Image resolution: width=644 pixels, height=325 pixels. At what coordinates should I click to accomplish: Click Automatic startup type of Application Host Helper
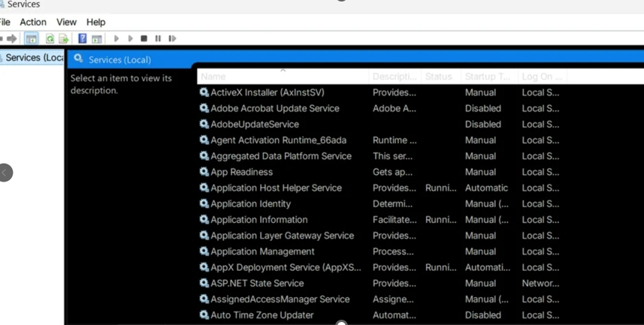point(486,188)
